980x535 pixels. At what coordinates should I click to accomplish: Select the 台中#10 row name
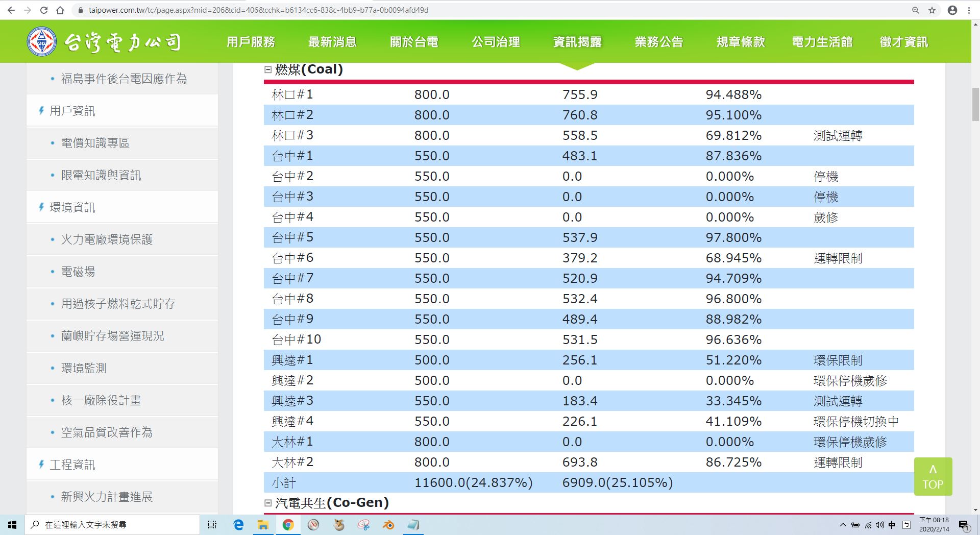click(297, 339)
